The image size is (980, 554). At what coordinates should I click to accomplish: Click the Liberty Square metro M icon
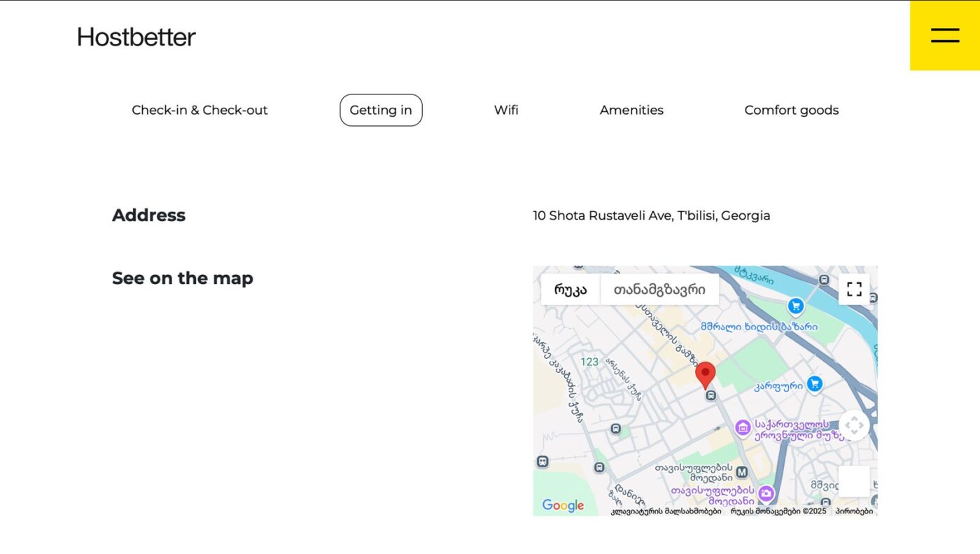pos(742,472)
